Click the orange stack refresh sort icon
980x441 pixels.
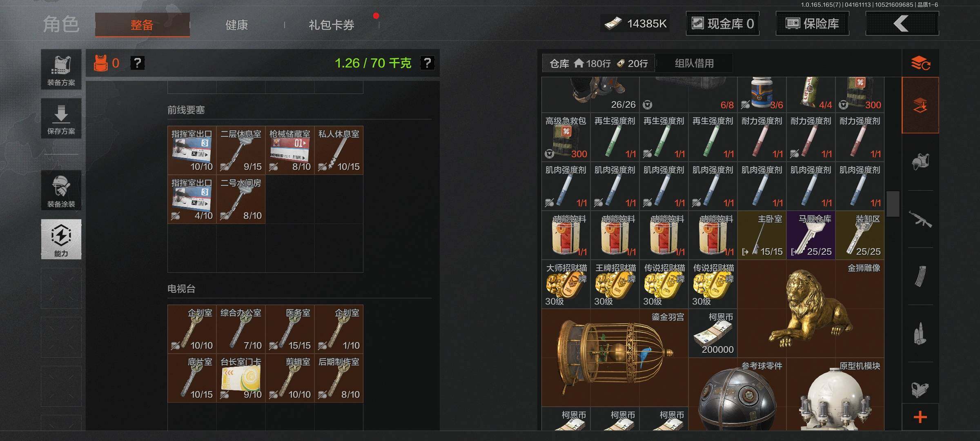coord(920,63)
